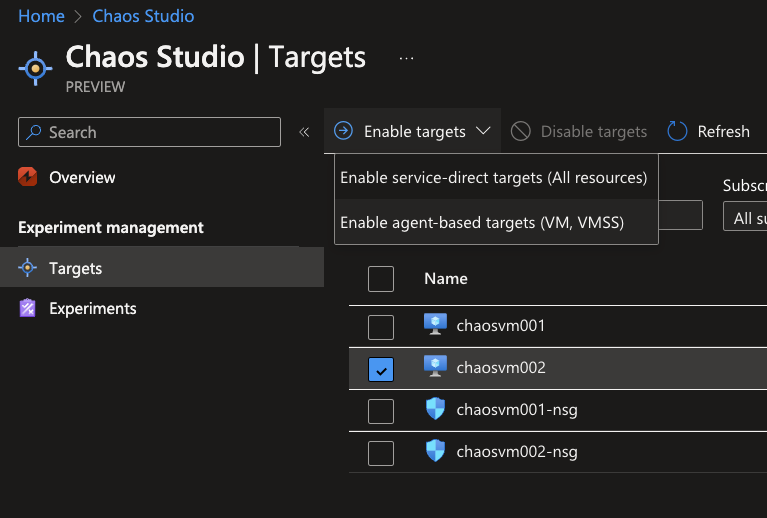Open the ellipsis more options menu
This screenshot has width=767, height=518.
coord(406,58)
